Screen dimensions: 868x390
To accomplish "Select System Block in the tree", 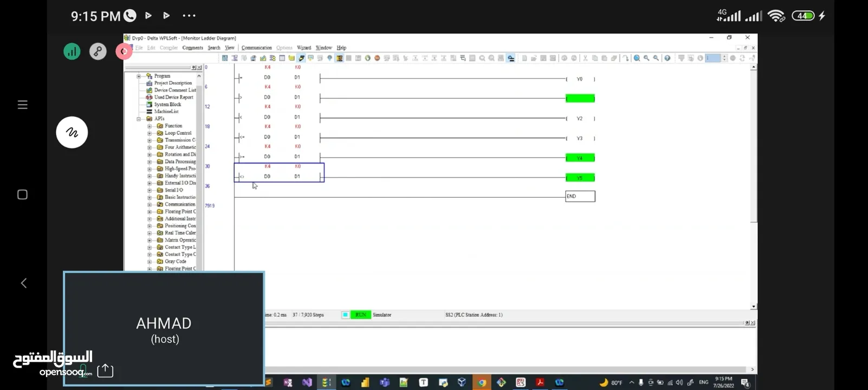I will click(x=167, y=104).
